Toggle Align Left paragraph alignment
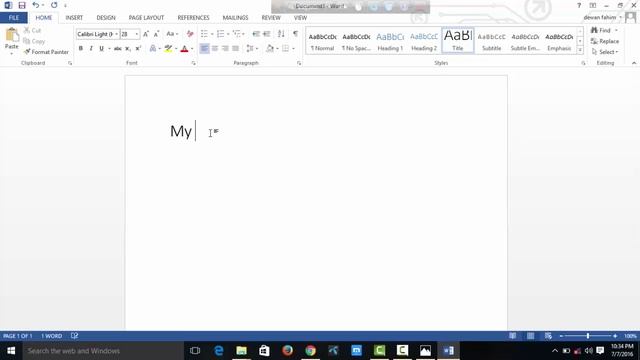This screenshot has width=640, height=360. click(204, 49)
